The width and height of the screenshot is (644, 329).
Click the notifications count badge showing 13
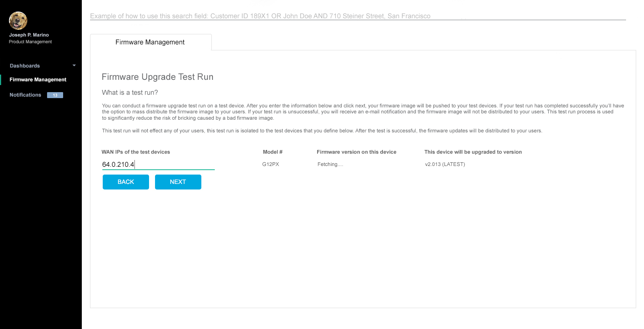[55, 95]
